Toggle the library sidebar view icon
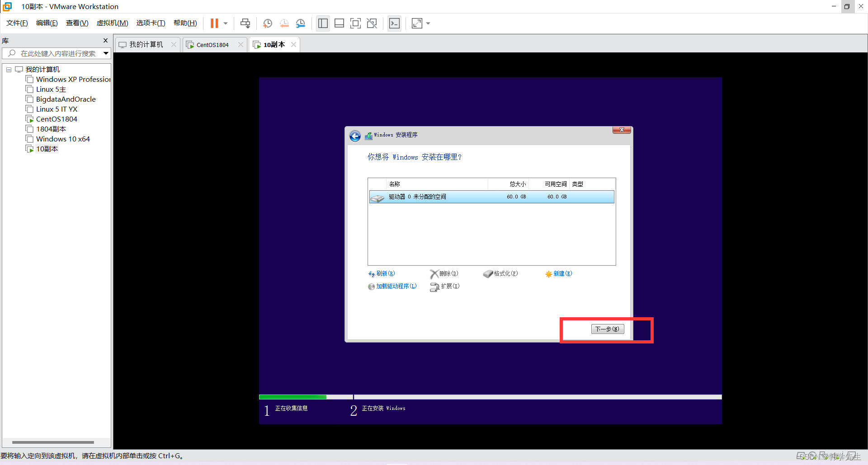Image resolution: width=868 pixels, height=465 pixels. tap(323, 23)
